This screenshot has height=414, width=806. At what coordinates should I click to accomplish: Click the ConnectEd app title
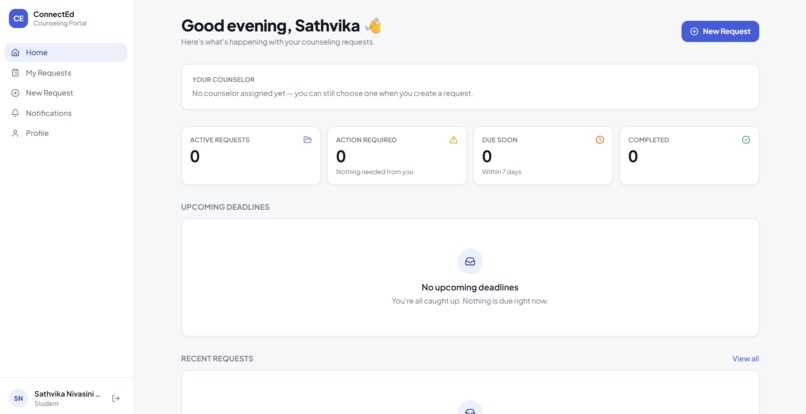tap(53, 14)
